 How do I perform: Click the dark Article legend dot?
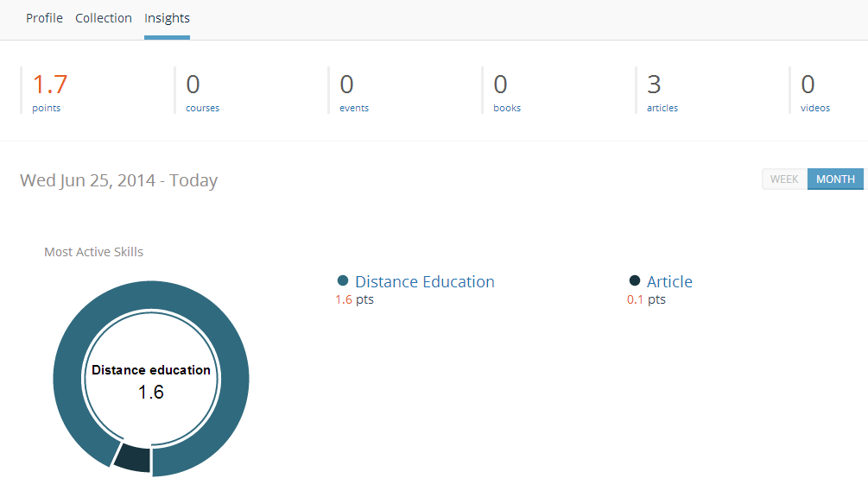635,281
